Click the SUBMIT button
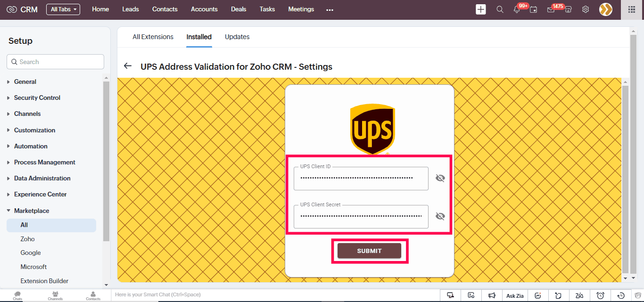This screenshot has height=302, width=644. [369, 251]
